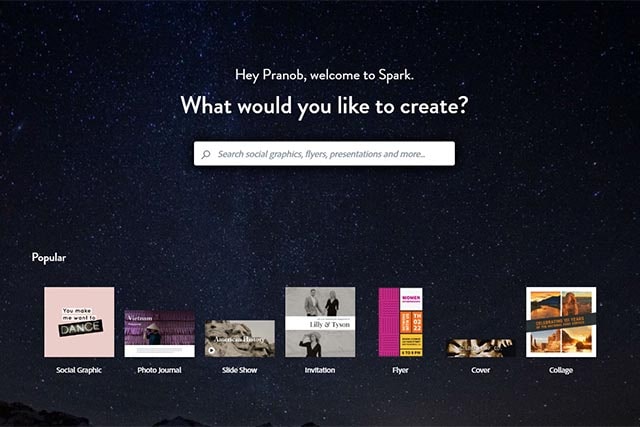The width and height of the screenshot is (640, 427).
Task: Choose the Lilly & Tyson Invitation thumbnail
Action: (x=320, y=322)
